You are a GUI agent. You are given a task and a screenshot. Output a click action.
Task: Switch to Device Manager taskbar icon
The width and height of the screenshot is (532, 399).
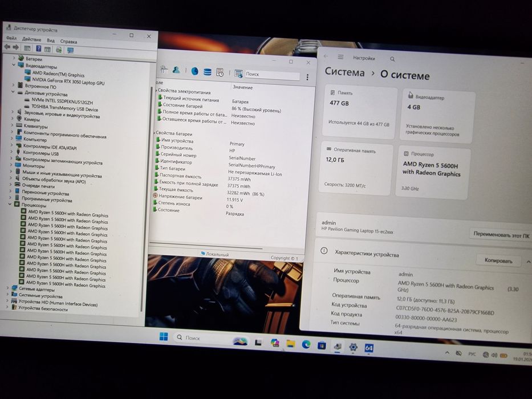click(x=337, y=347)
